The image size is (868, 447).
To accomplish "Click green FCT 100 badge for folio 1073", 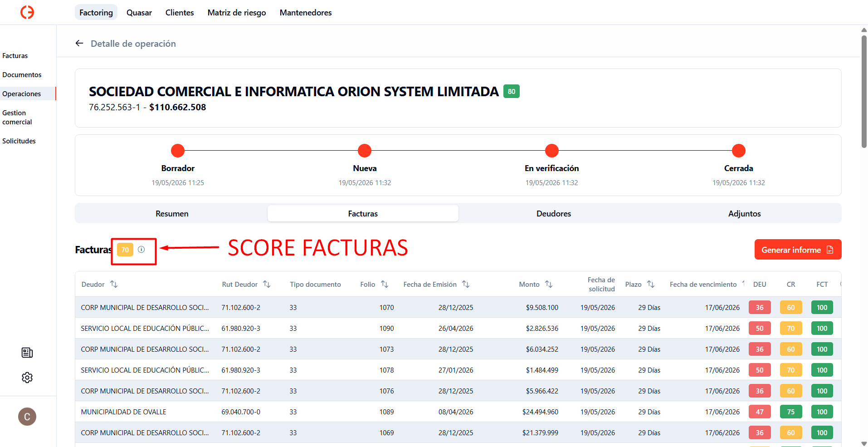I will (822, 349).
